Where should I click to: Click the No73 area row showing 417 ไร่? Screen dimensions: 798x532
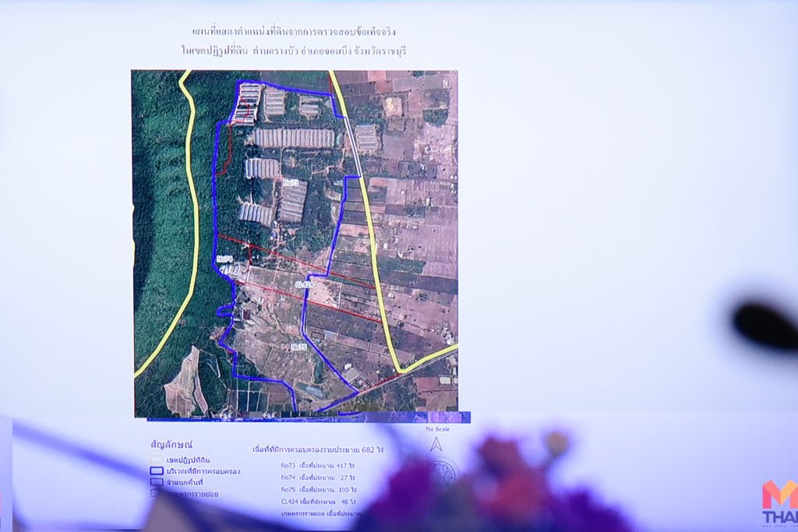318,465
